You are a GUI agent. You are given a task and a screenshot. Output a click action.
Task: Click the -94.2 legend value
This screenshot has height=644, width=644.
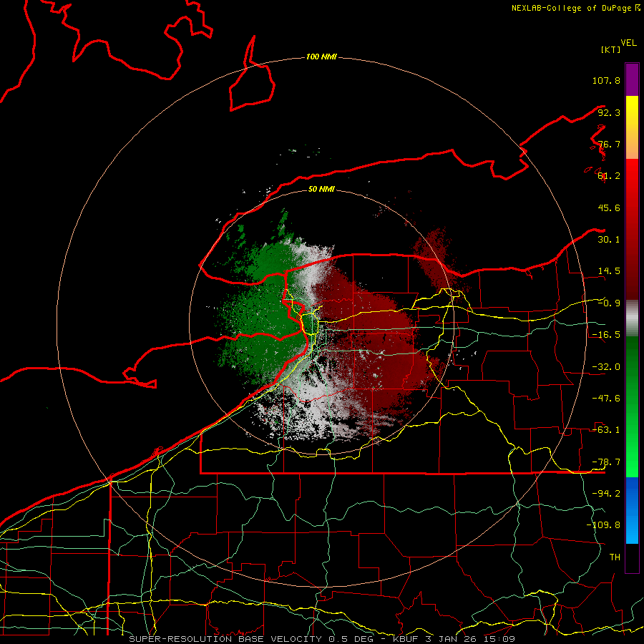tap(606, 494)
